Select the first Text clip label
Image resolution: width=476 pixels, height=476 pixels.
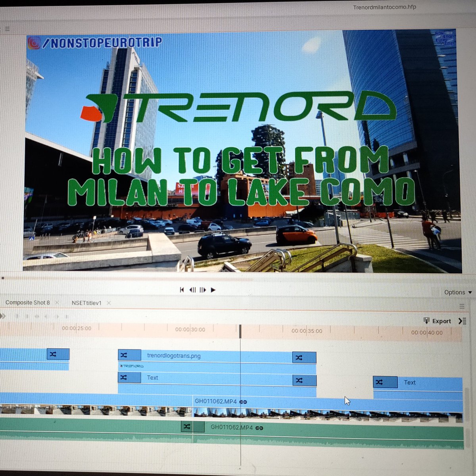[x=152, y=378]
